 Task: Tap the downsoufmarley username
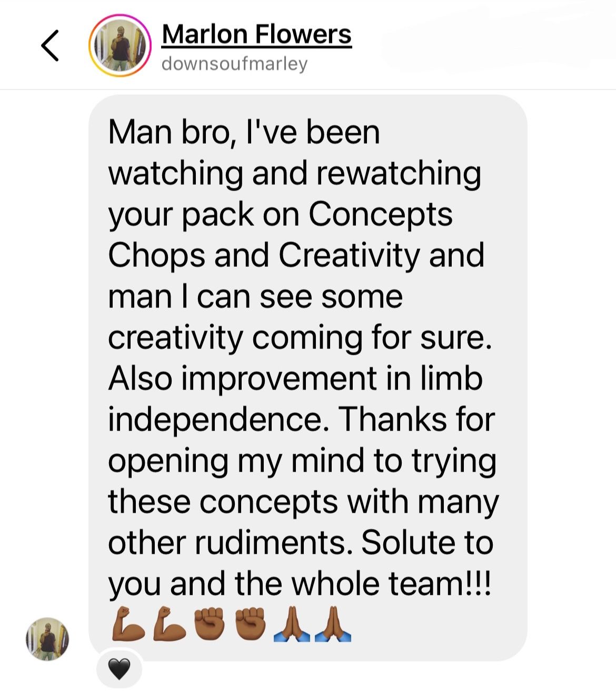(x=234, y=64)
